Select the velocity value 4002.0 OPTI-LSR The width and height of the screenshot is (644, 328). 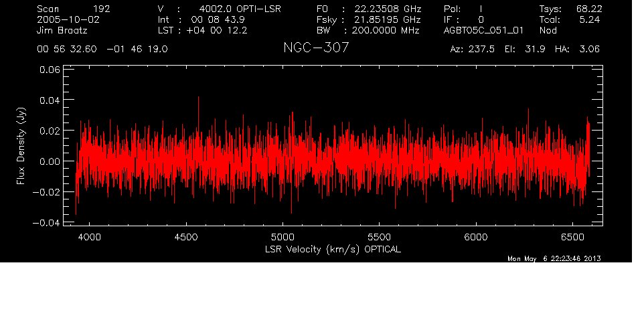pyautogui.click(x=240, y=9)
